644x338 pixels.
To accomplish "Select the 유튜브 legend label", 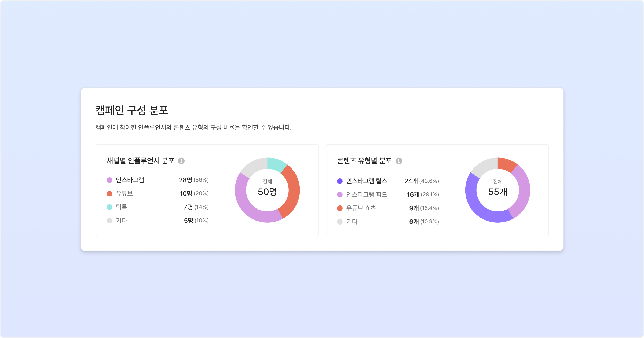I will click(x=124, y=194).
